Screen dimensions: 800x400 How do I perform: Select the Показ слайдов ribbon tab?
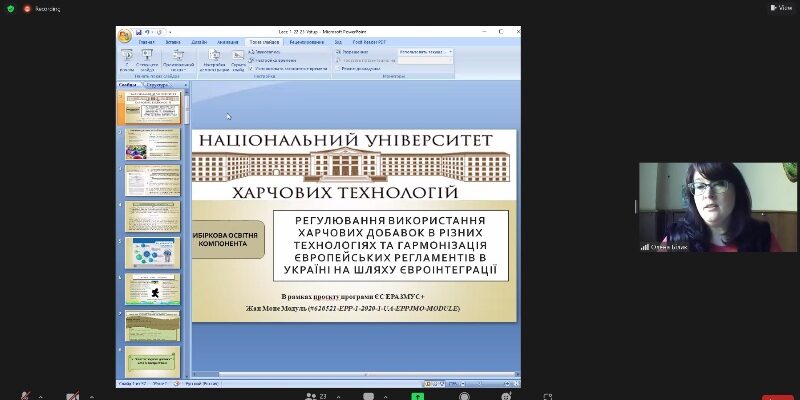264,42
